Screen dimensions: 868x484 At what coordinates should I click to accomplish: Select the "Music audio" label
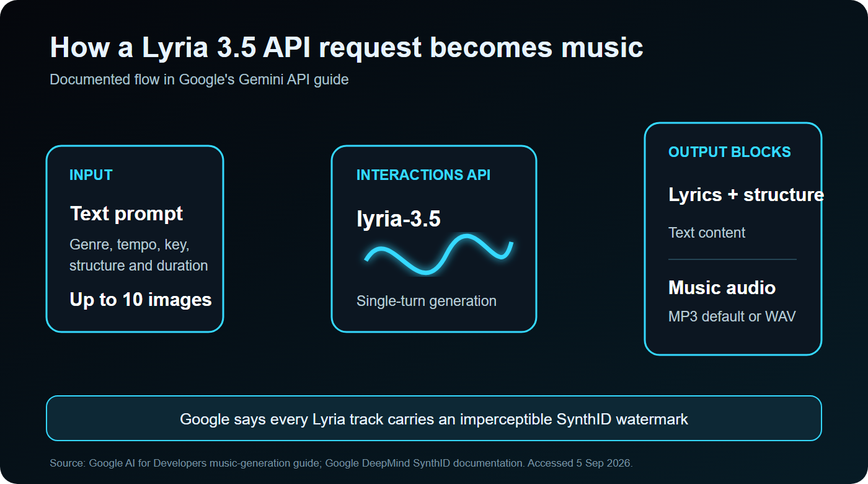(722, 288)
